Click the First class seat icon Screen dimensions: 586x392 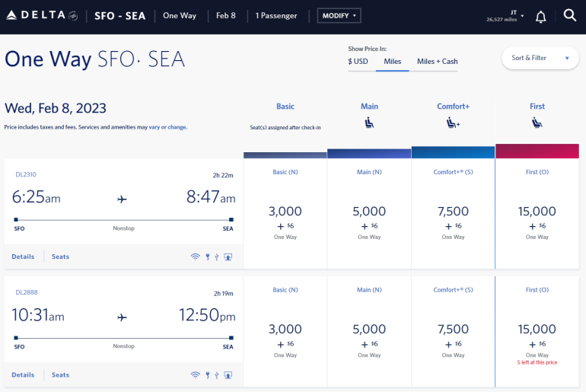pos(537,123)
